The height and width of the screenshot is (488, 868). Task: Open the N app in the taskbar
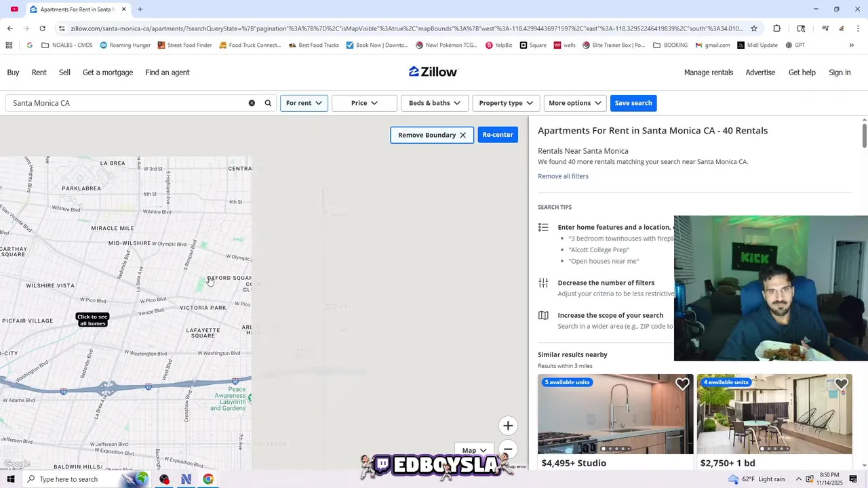coord(186,479)
